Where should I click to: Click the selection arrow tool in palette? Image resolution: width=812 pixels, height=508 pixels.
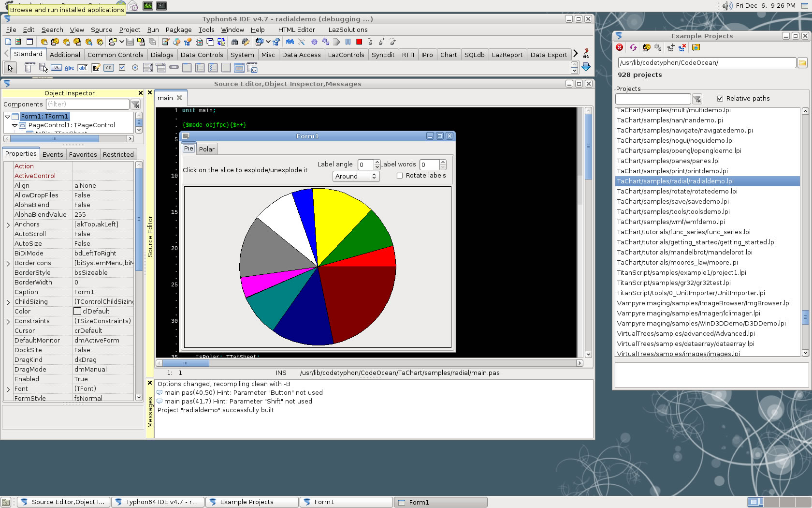10,68
